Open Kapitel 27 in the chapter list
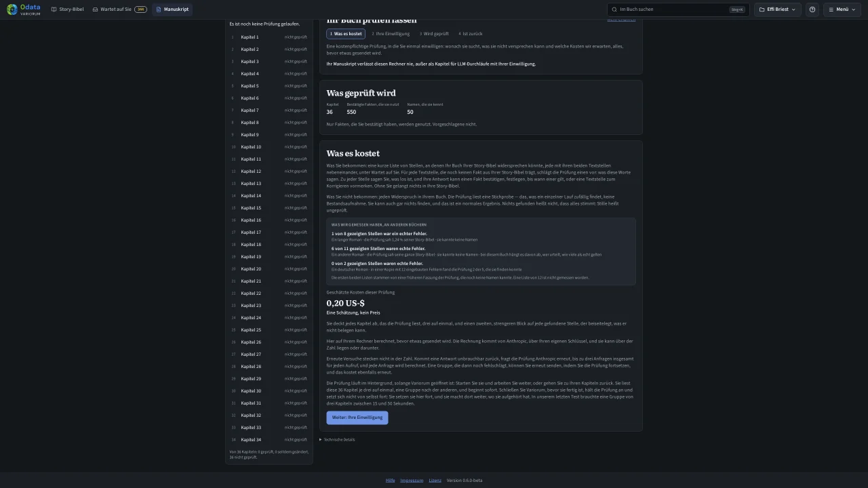 tap(269, 354)
